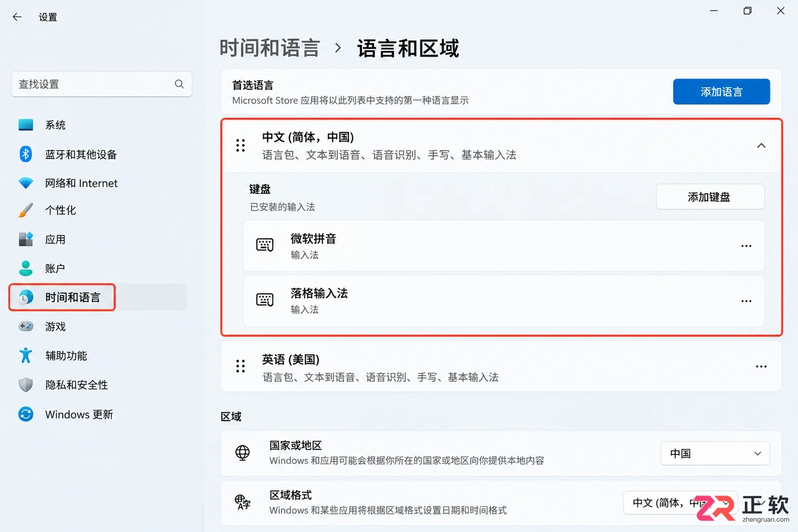Open the 国家或地区 dropdown showing 中国

(x=715, y=453)
